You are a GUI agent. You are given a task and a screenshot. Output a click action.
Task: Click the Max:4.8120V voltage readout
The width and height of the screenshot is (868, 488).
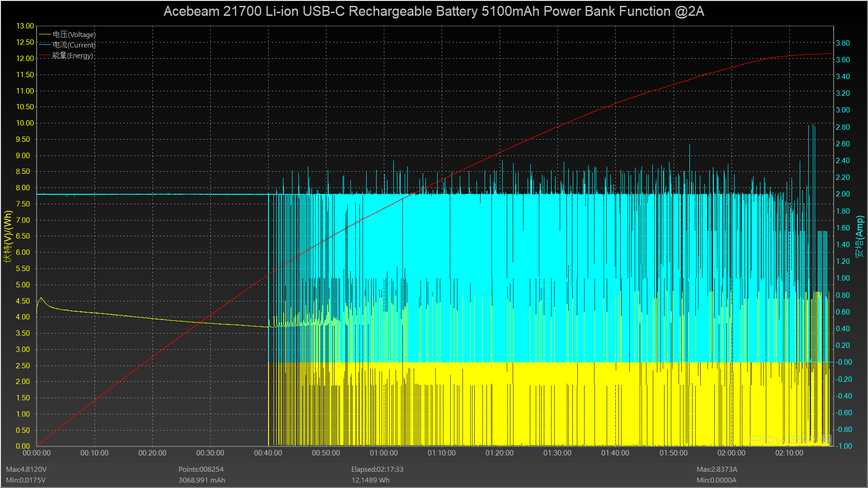(x=26, y=469)
